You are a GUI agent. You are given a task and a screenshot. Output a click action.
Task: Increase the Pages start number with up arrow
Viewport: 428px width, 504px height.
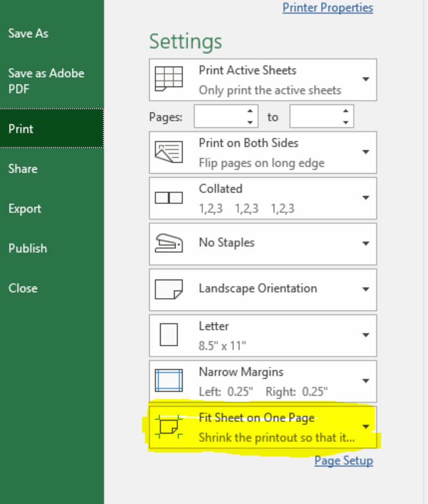[250, 111]
